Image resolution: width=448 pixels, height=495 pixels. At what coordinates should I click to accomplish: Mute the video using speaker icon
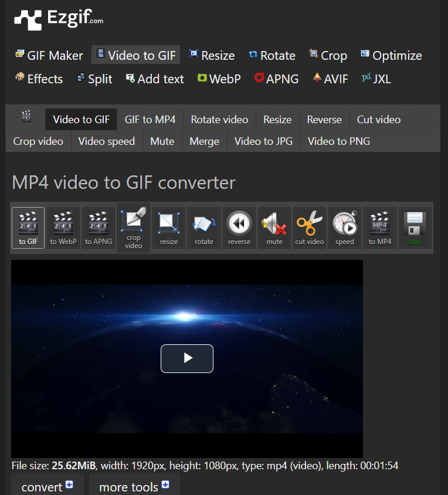click(x=274, y=228)
